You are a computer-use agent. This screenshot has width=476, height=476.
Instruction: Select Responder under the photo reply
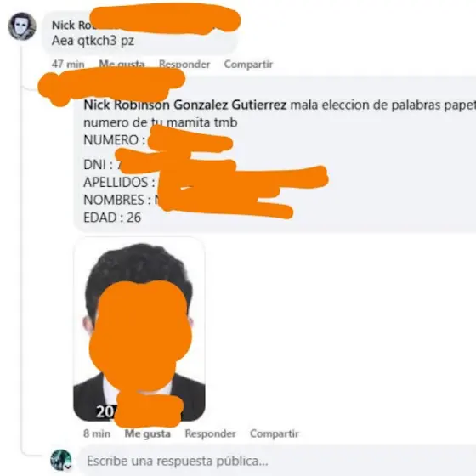click(211, 433)
